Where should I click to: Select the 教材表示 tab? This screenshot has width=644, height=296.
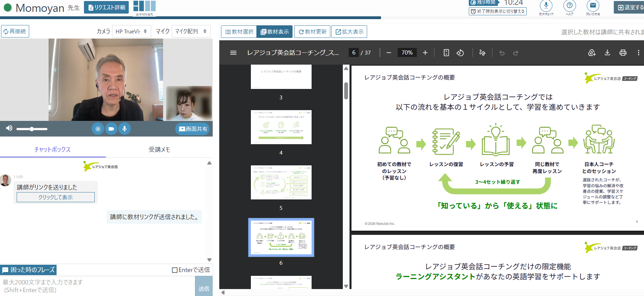[274, 32]
